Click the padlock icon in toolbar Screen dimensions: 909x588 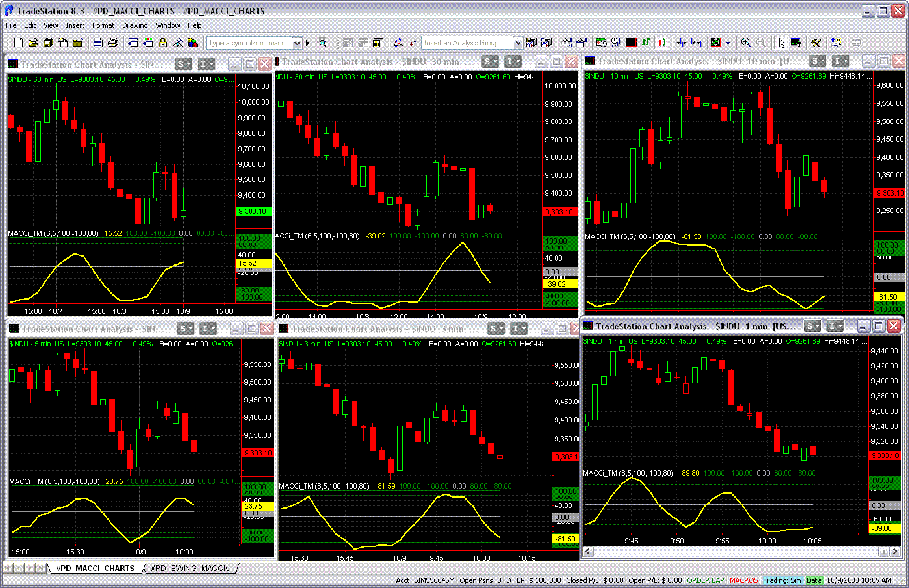pyautogui.click(x=163, y=43)
